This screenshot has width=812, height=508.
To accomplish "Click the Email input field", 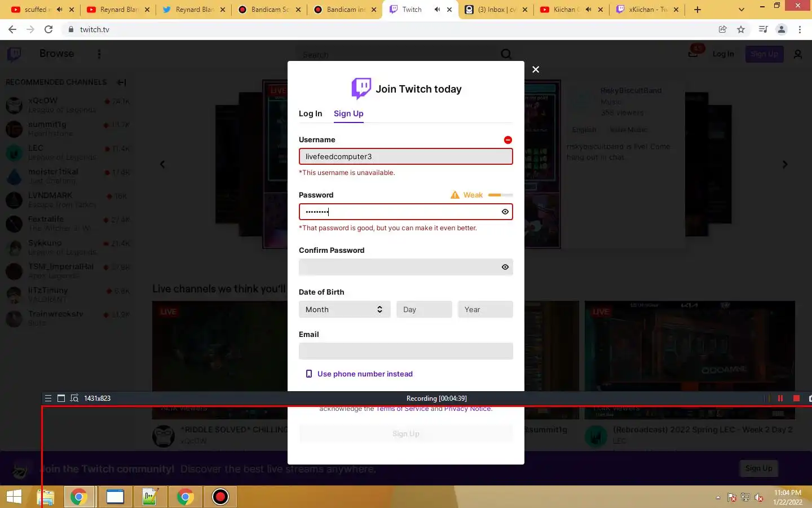I will (x=406, y=351).
